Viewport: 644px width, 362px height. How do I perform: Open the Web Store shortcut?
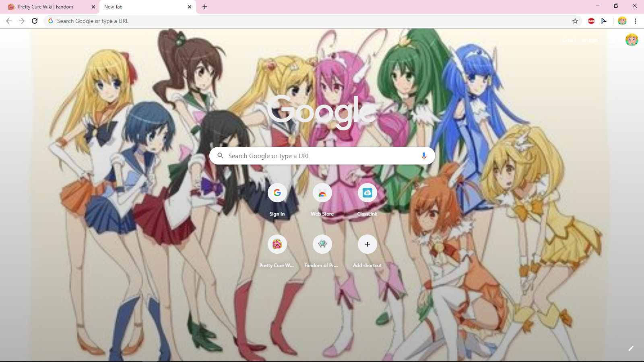(x=322, y=200)
